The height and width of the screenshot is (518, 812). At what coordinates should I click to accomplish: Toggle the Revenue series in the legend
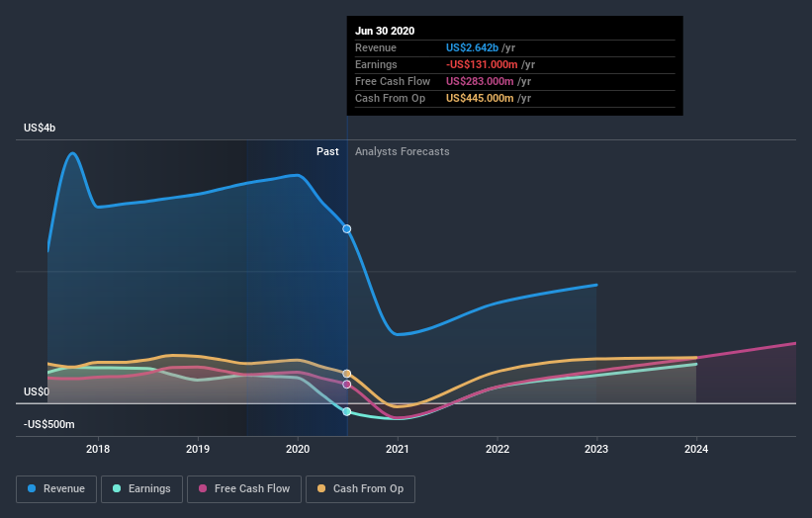click(56, 489)
